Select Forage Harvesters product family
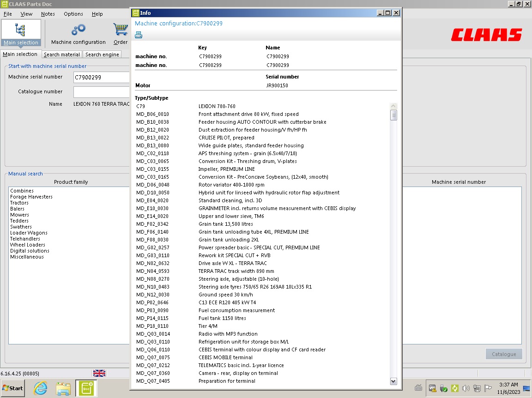The image size is (532, 398). (31, 197)
